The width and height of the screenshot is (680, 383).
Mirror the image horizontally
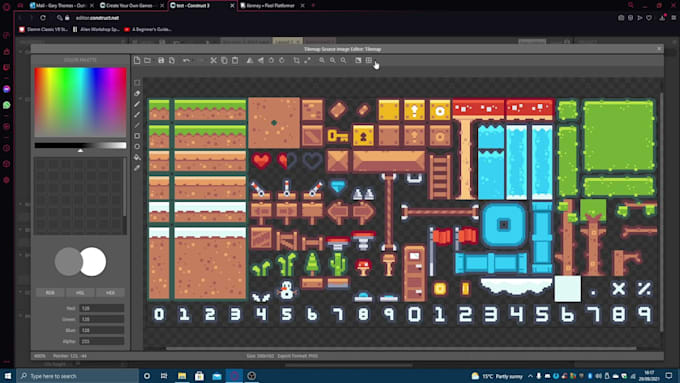tap(250, 60)
